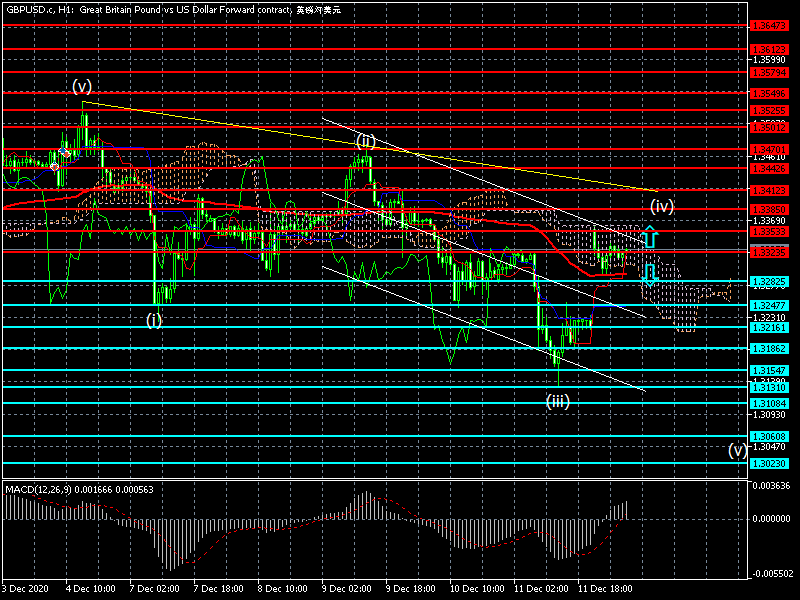Click the 9 Dec 18:00 time label

click(411, 588)
